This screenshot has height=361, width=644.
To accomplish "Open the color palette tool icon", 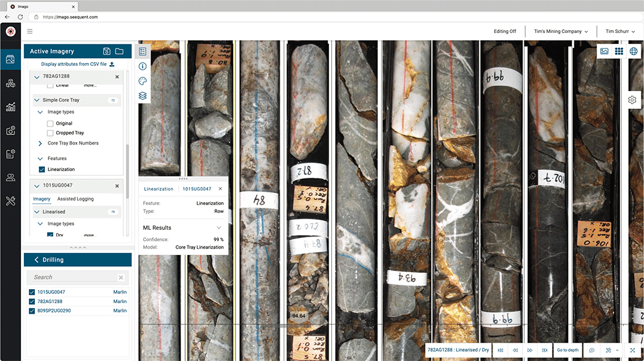I will [x=142, y=81].
